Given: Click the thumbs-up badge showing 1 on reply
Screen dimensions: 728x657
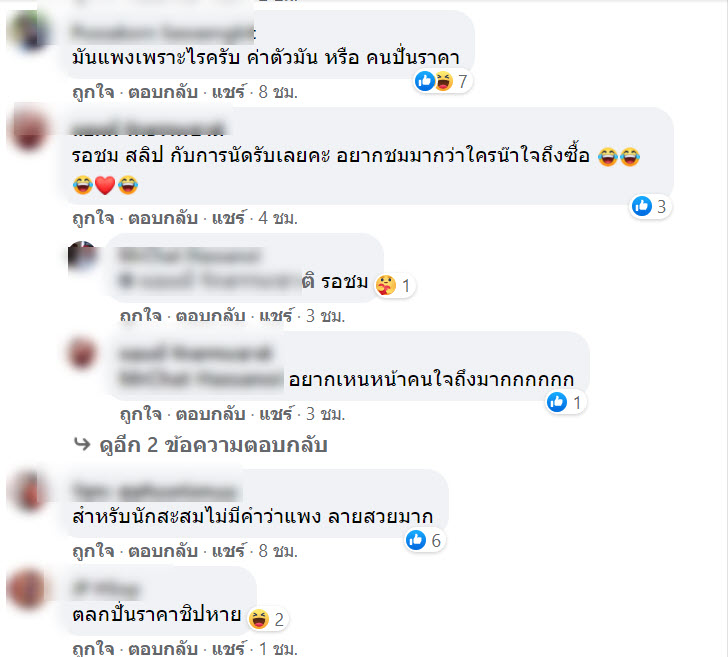Looking at the screenshot, I should [x=566, y=402].
